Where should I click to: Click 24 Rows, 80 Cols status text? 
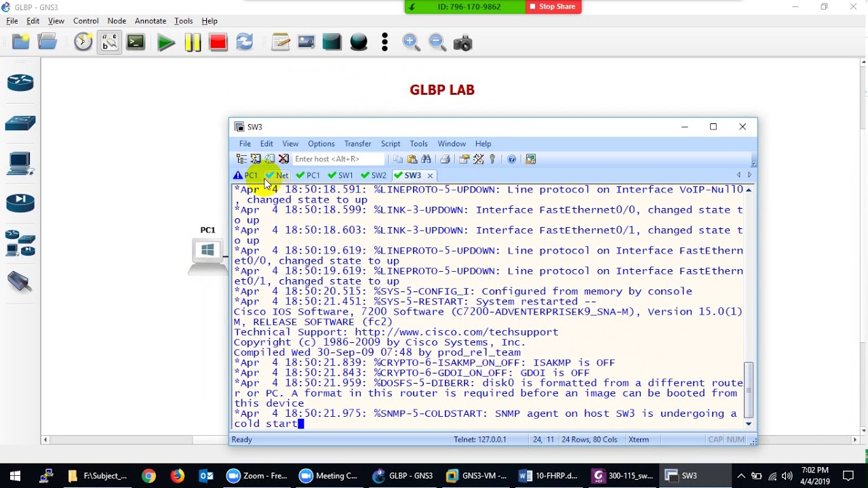(589, 440)
